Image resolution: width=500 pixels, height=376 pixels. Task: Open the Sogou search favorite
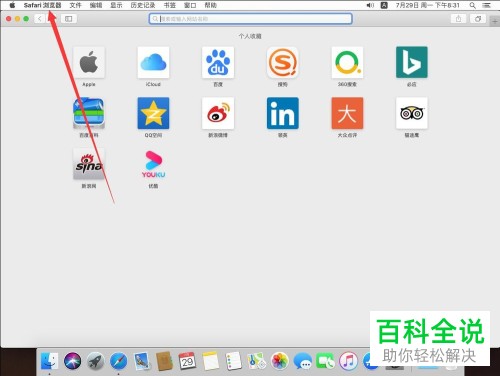[x=283, y=62]
